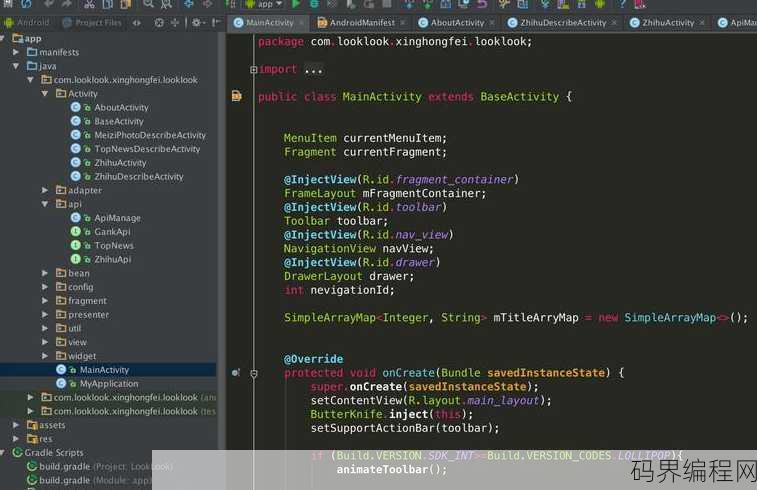
Task: Switch project view to Project Files
Action: [92, 22]
